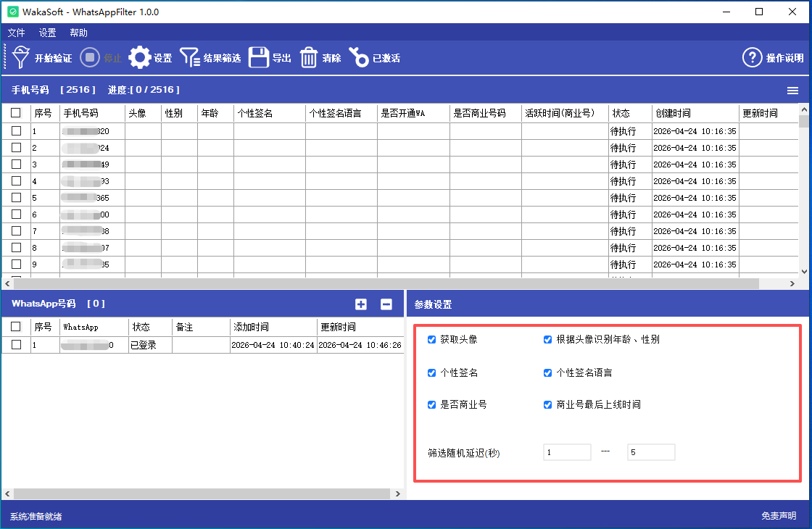Click the 开始验证 start verification funnel icon
This screenshot has height=529, width=812.
[x=22, y=58]
